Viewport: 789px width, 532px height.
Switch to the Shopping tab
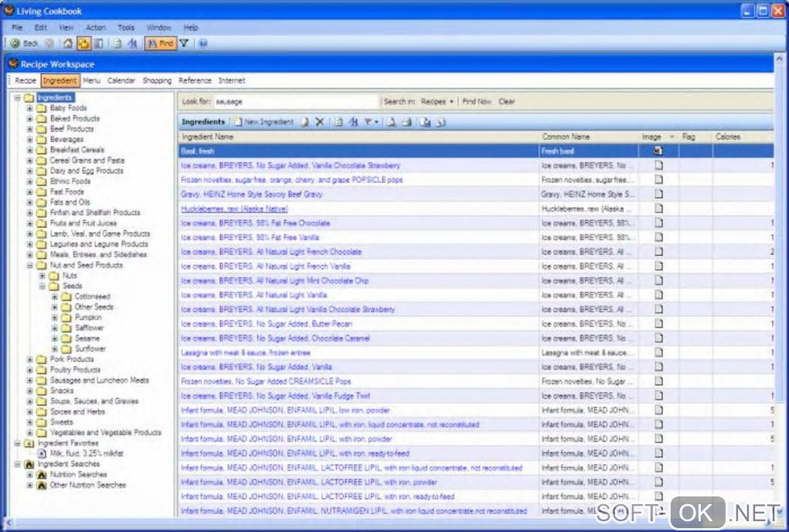click(157, 80)
